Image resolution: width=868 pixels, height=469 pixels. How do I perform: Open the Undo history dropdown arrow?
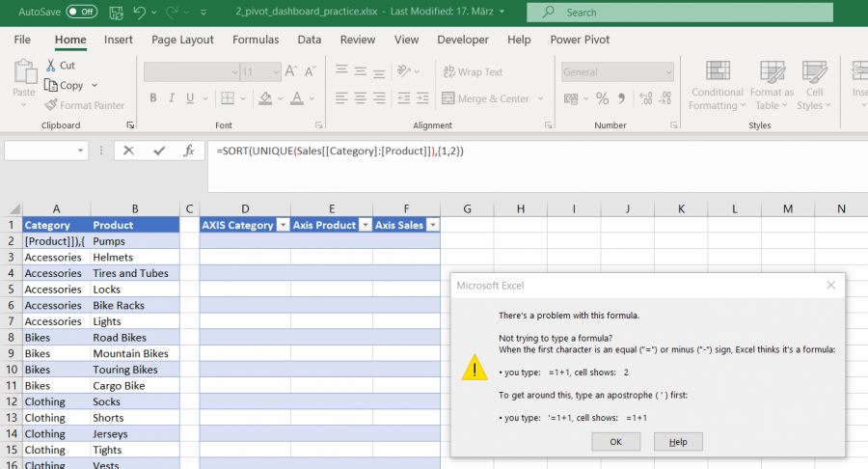[154, 13]
